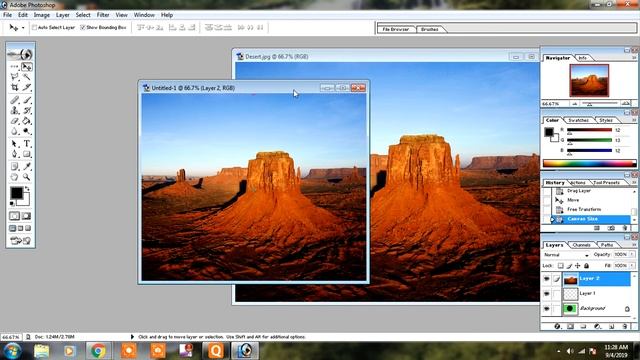The image size is (640, 360).
Task: Open the File Browser tab
Action: pos(396,29)
